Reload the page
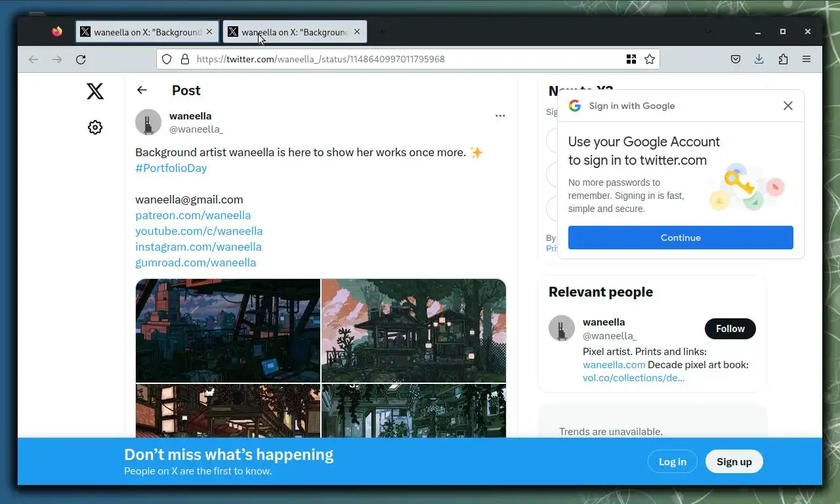Viewport: 840px width, 504px height. click(81, 59)
